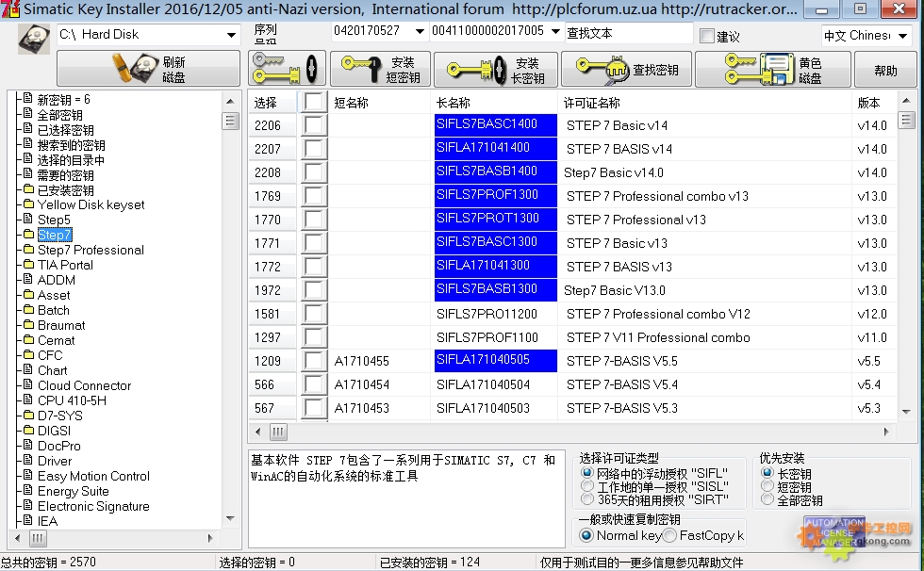This screenshot has width=924, height=571.
Task: Open the Step7 Professional folder
Action: click(91, 250)
